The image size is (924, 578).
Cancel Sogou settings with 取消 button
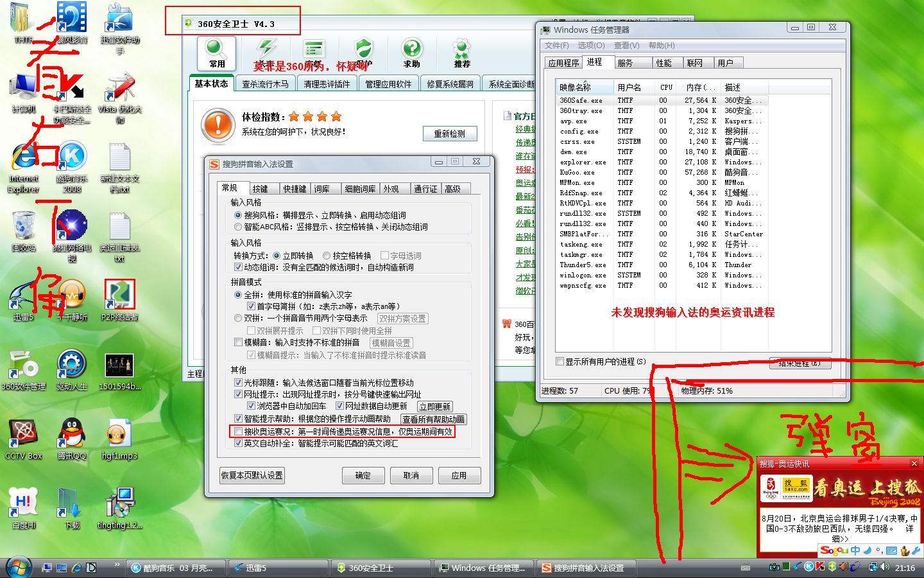tap(411, 475)
